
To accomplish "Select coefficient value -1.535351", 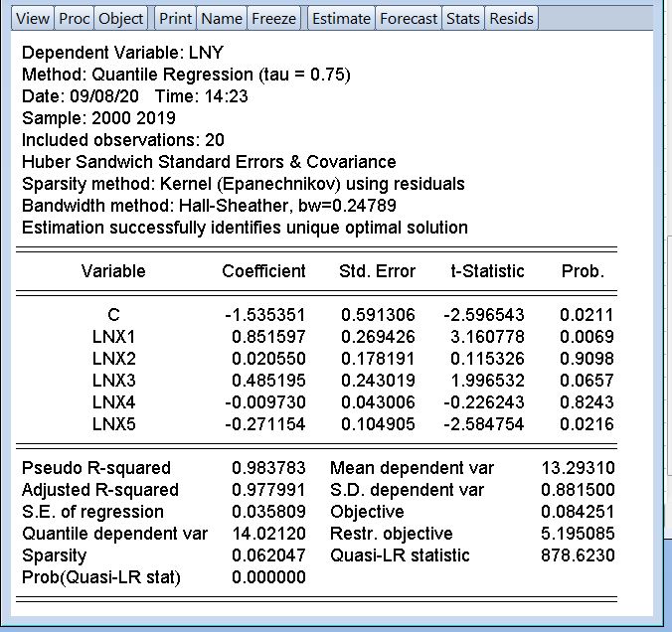I will (x=265, y=315).
